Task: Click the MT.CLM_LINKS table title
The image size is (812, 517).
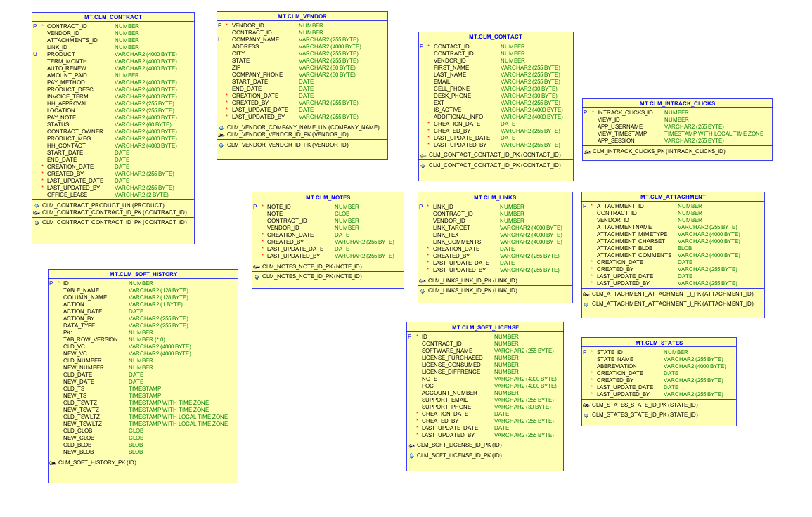Action: pos(495,197)
